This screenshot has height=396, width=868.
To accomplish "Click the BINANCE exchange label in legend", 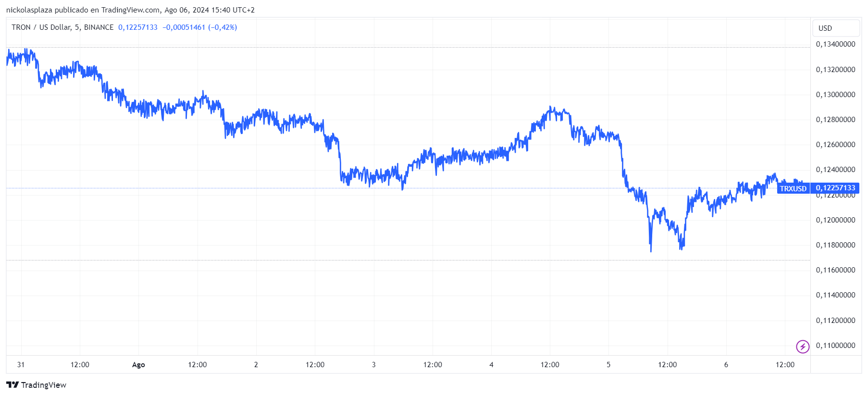I will pyautogui.click(x=99, y=27).
